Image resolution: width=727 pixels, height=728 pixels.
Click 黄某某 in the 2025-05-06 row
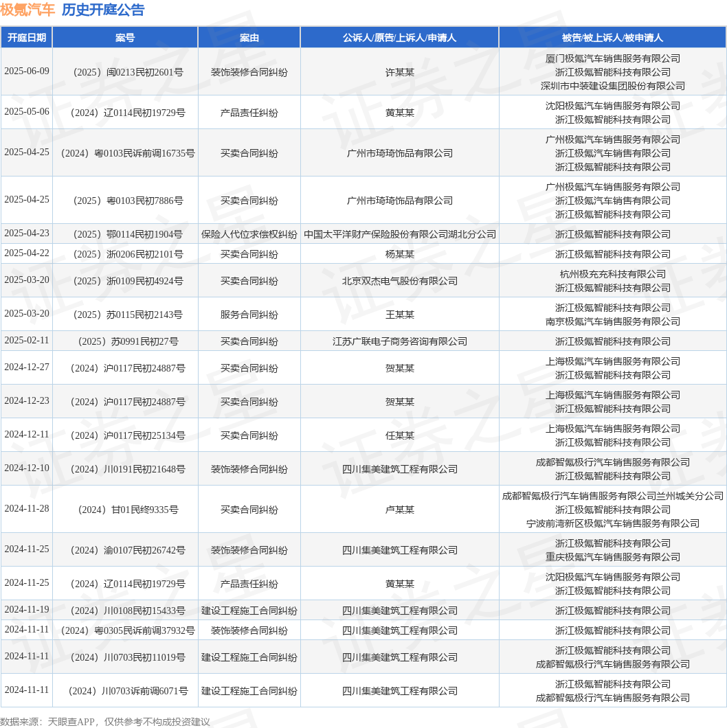point(399,113)
